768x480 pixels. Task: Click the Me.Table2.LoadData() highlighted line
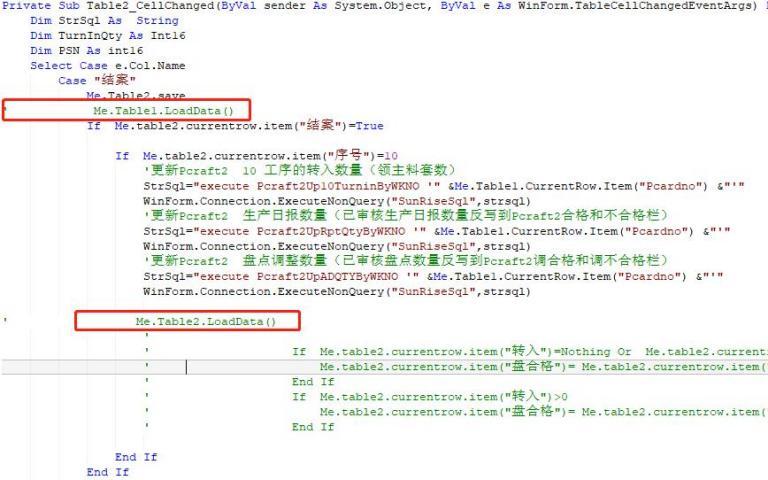(205, 322)
